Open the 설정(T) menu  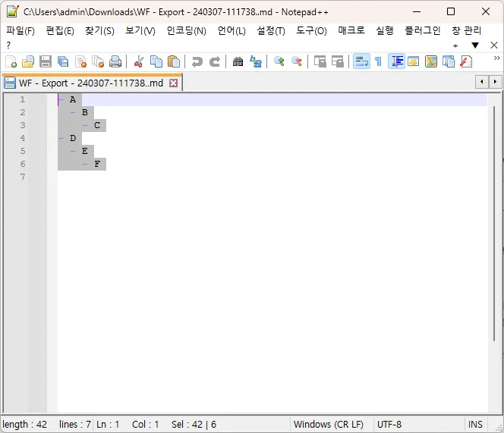(x=271, y=31)
